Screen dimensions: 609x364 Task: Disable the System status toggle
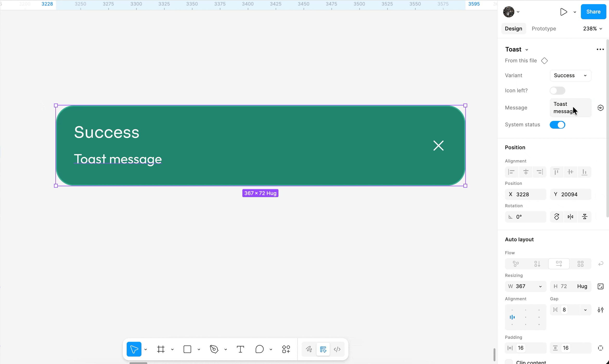coord(557,125)
